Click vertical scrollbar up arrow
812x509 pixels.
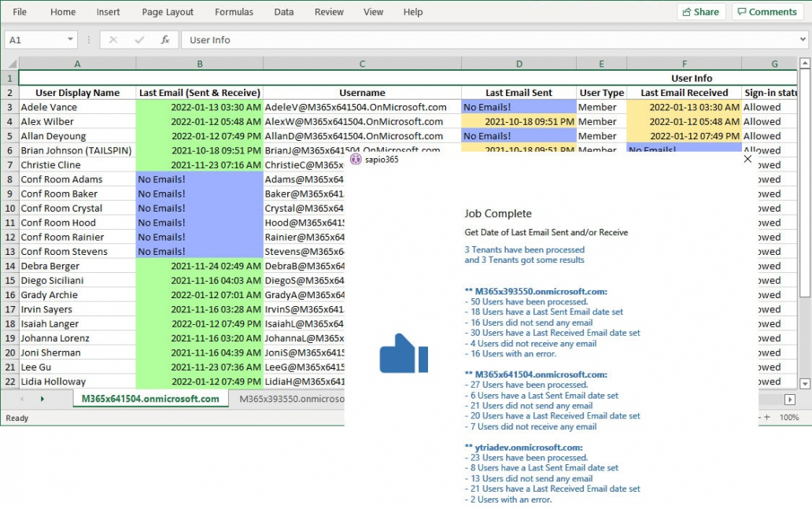pyautogui.click(x=805, y=63)
